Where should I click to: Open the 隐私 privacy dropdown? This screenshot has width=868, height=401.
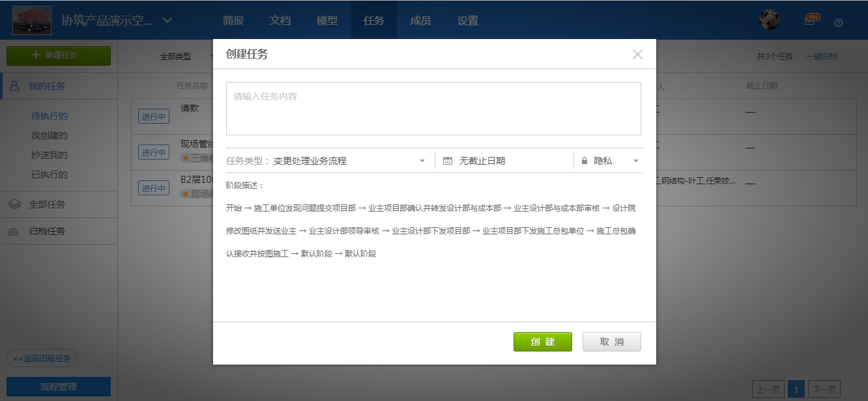pos(635,161)
